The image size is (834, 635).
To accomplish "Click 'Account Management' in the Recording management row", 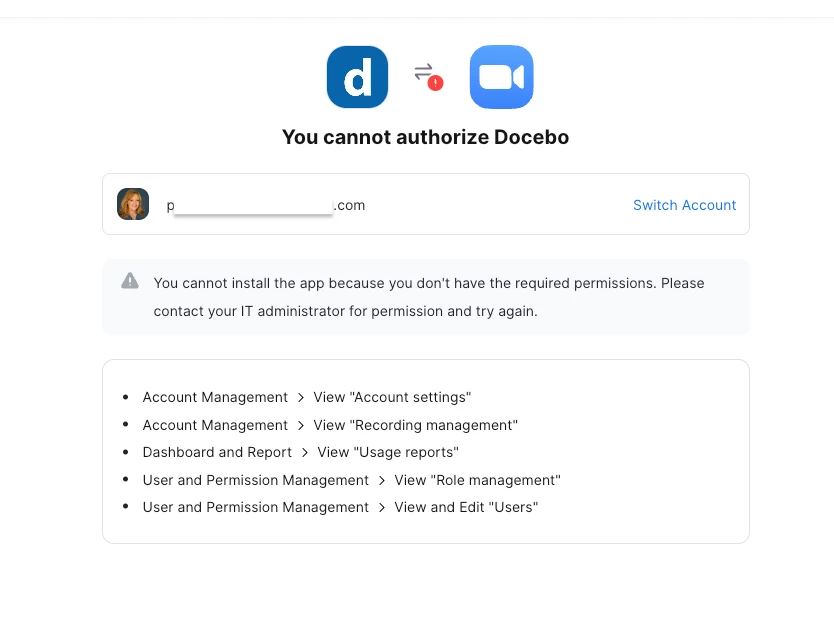I will tap(215, 425).
